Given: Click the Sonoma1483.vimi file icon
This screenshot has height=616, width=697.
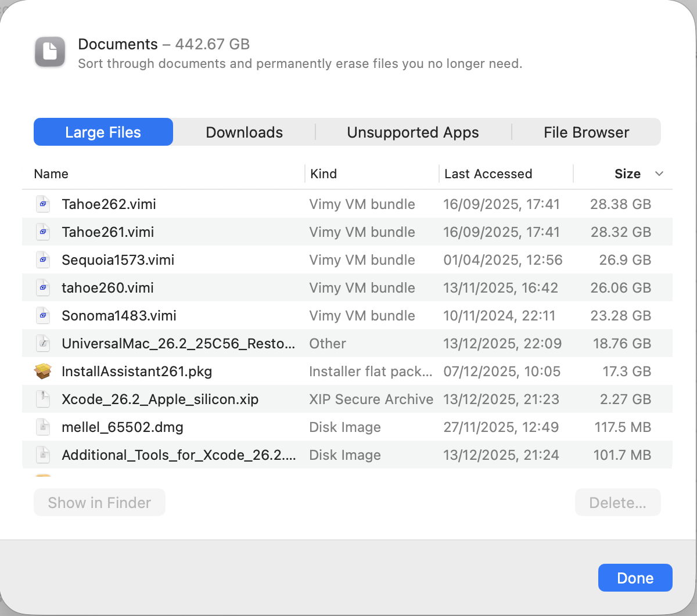Looking at the screenshot, I should tap(43, 316).
